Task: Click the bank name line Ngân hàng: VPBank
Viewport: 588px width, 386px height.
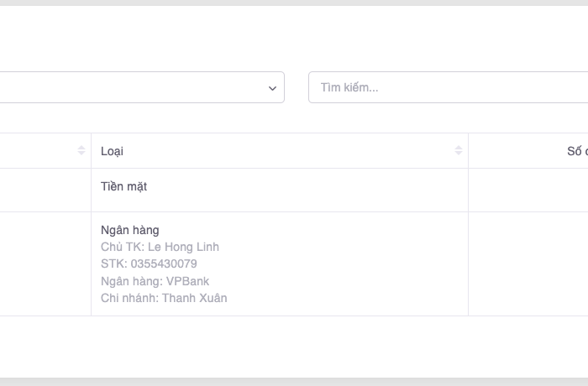Action: (155, 281)
